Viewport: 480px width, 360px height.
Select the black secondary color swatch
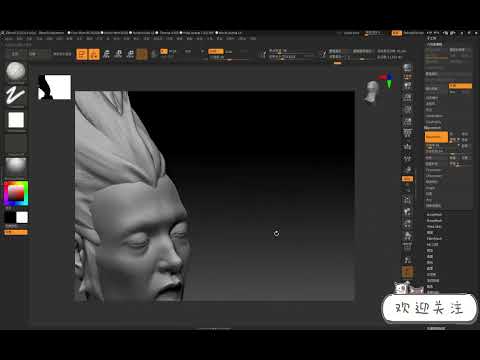click(x=10, y=217)
